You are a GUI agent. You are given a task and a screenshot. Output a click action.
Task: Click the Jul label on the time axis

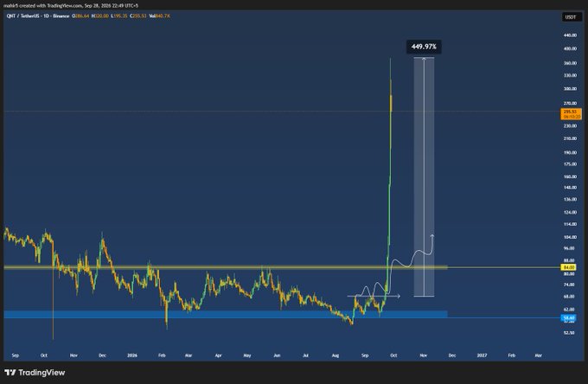tap(305, 355)
